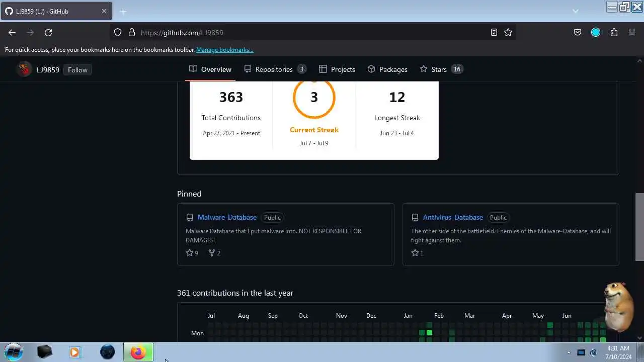644x362 pixels.
Task: Open the volume icon in system tray
Action: 593,353
